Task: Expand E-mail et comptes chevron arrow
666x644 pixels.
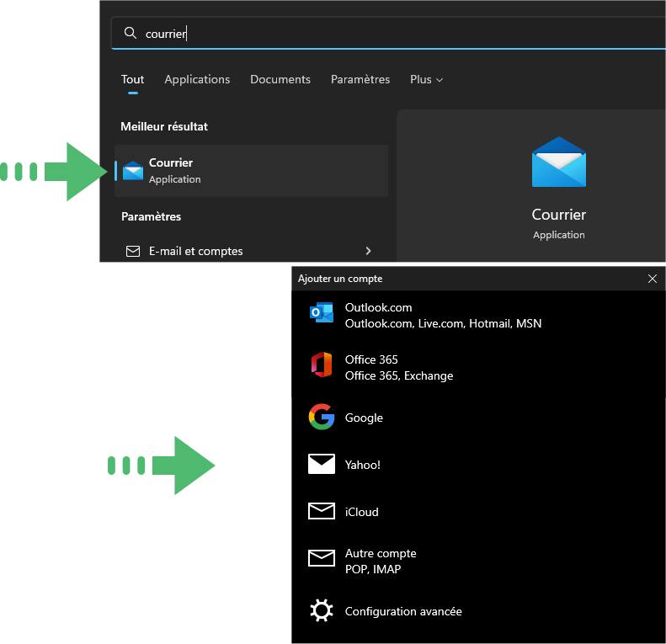Action: tap(368, 251)
